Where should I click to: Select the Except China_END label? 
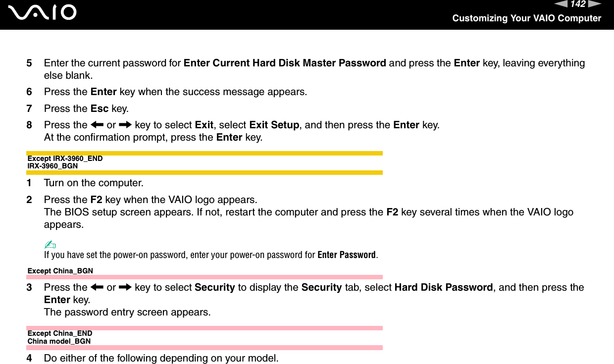59,333
